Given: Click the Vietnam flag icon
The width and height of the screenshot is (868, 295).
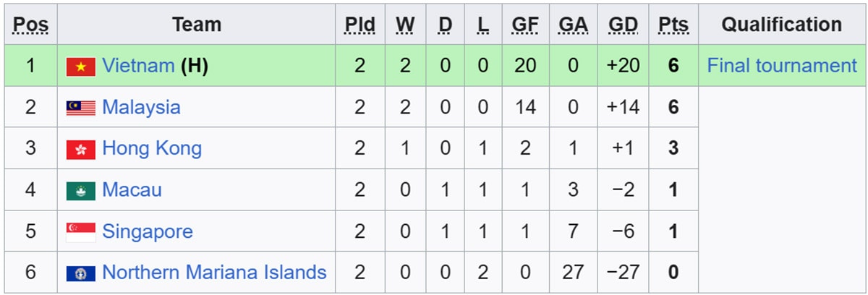Looking at the screenshot, I should tap(80, 67).
